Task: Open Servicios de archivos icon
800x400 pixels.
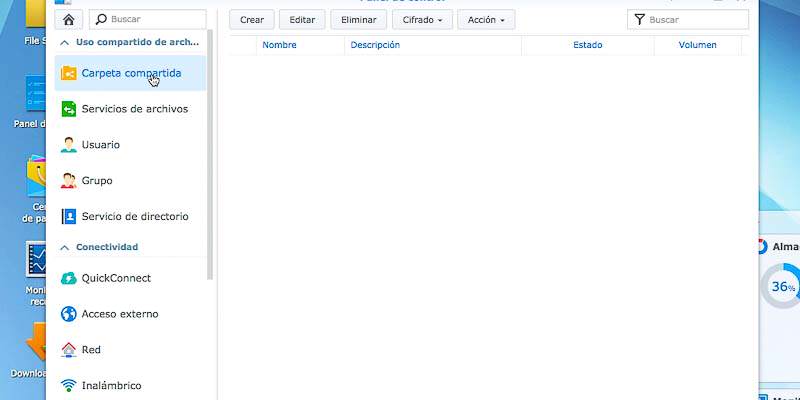Action: point(68,109)
